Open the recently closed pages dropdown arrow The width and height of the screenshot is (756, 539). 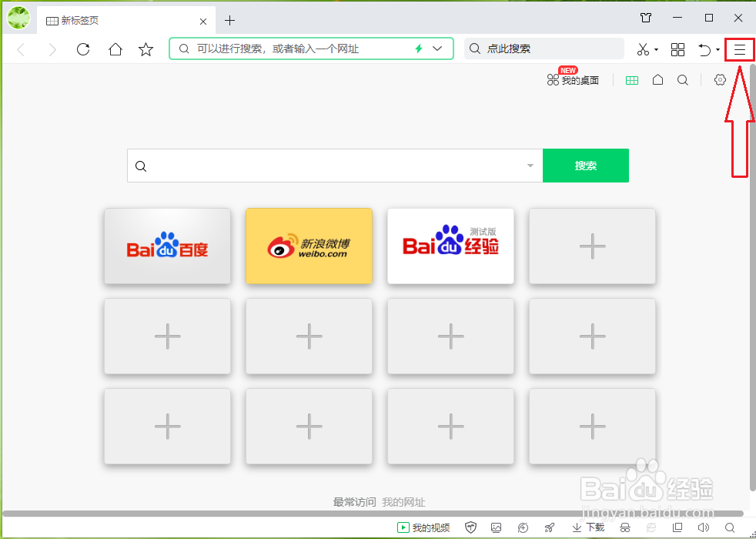tap(716, 49)
